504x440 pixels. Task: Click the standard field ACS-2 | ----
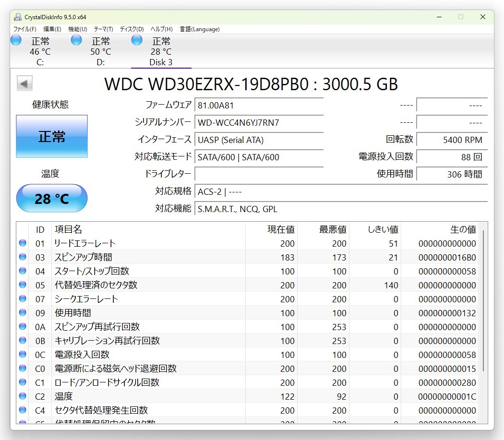(341, 191)
